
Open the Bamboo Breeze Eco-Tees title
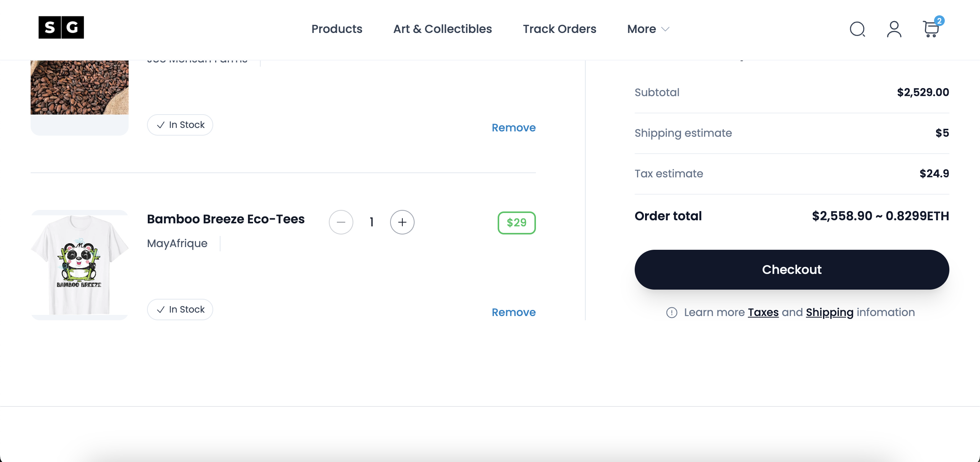(x=225, y=219)
